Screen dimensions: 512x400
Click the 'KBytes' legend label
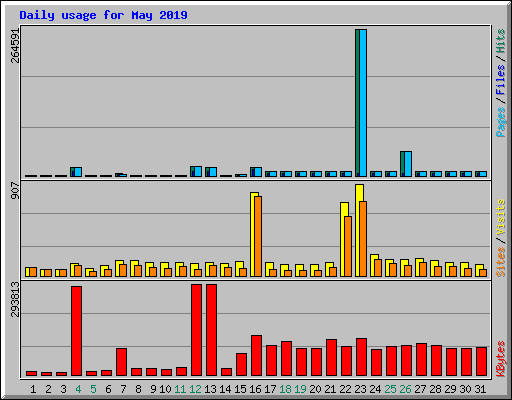pyautogui.click(x=501, y=359)
